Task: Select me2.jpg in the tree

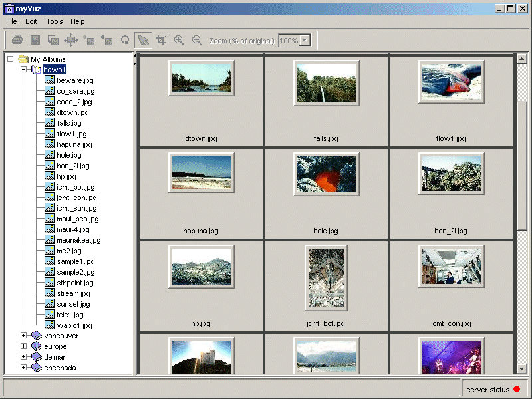Action: point(69,251)
